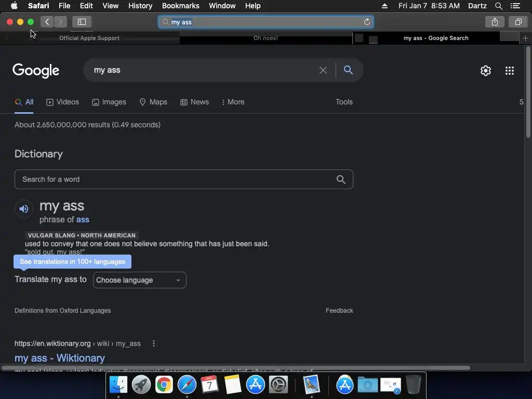Open Finder from the Dock
The width and height of the screenshot is (532, 399).
coord(118,384)
